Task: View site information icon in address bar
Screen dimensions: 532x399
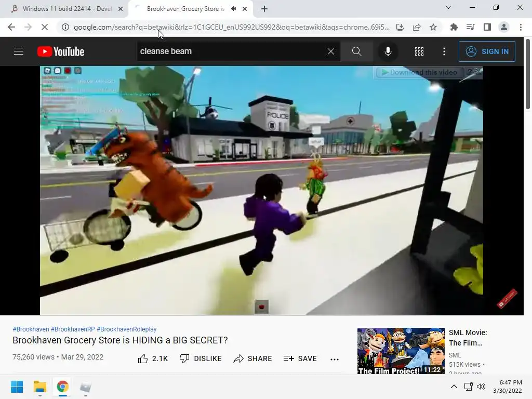Action: click(x=65, y=27)
